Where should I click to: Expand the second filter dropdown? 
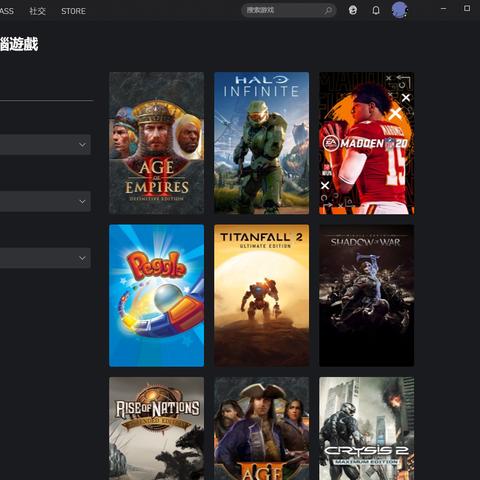(x=45, y=201)
